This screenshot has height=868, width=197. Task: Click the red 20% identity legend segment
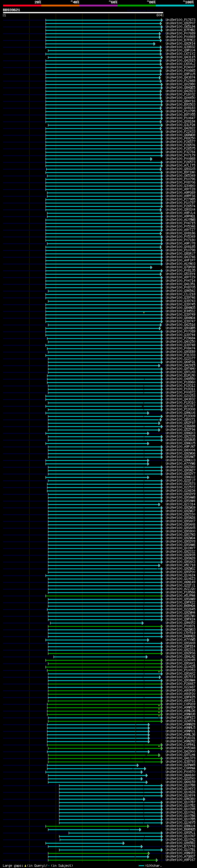pyautogui.click(x=22, y=6)
